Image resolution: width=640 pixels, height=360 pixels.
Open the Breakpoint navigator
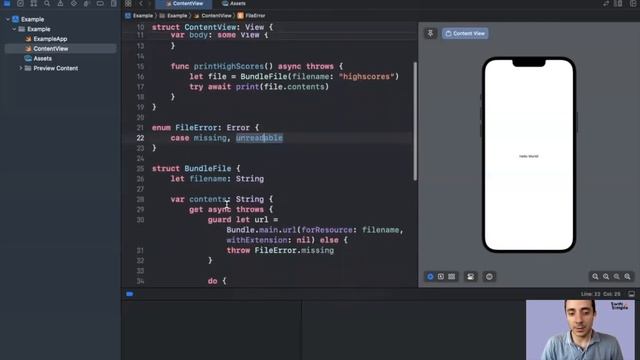(x=100, y=3)
